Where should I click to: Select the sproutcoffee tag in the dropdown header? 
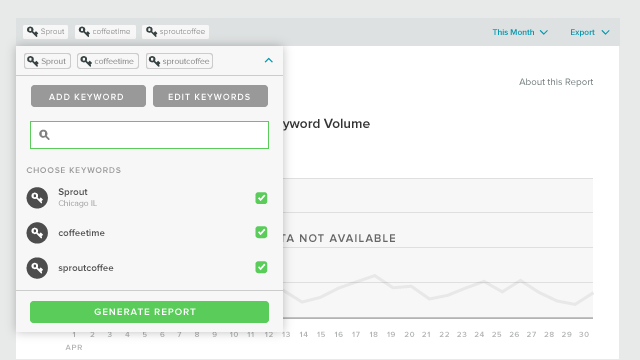(179, 61)
